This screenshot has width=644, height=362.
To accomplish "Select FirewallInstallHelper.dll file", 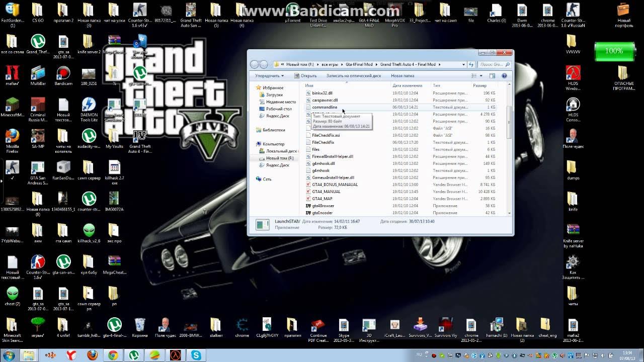I will (x=332, y=156).
